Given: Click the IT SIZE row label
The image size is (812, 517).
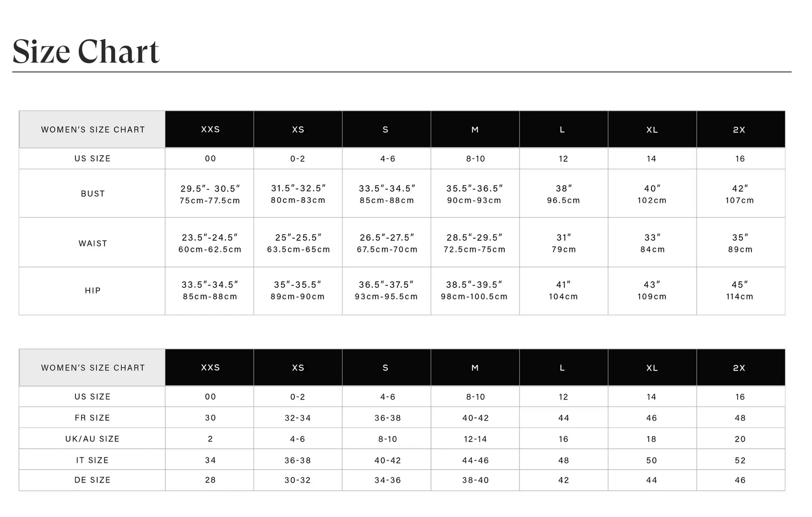Looking at the screenshot, I should pyautogui.click(x=92, y=460).
